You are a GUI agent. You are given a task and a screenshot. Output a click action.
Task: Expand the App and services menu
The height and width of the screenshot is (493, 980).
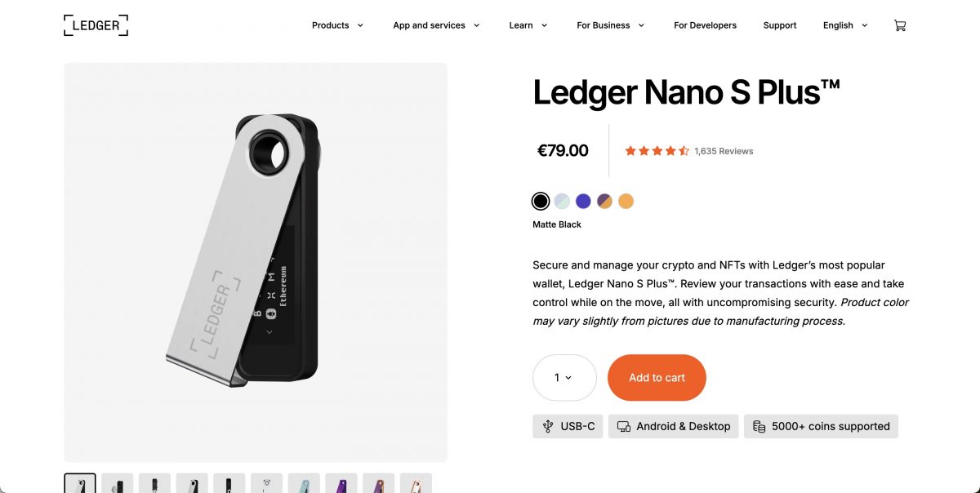436,25
